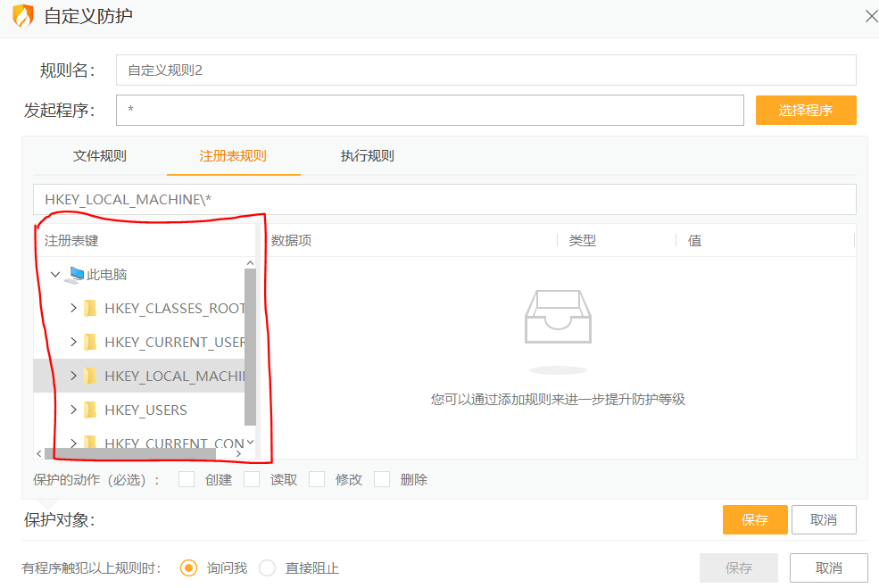The height and width of the screenshot is (588, 879).
Task: Click the registry tree vertical scrollbar thumb
Action: pyautogui.click(x=250, y=347)
